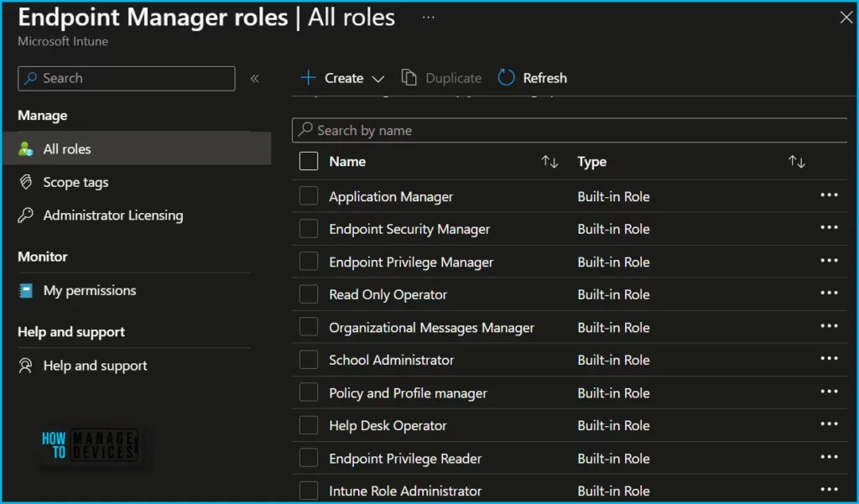
Task: Open the Application Manager role
Action: point(391,196)
